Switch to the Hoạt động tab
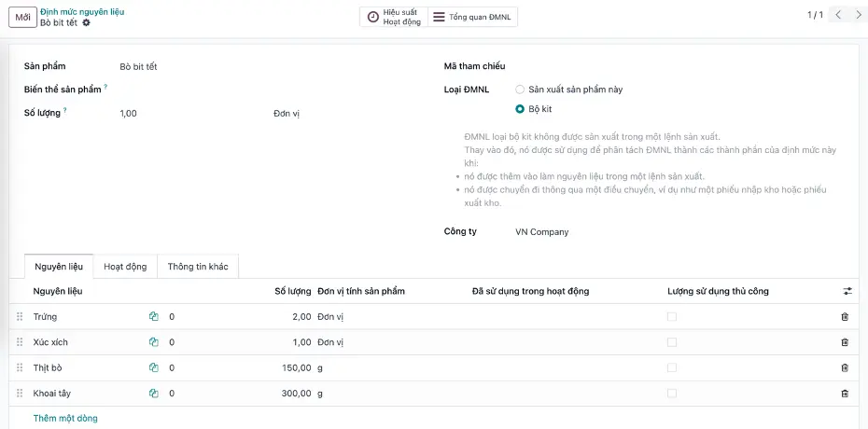The height and width of the screenshot is (429, 868). click(x=125, y=267)
